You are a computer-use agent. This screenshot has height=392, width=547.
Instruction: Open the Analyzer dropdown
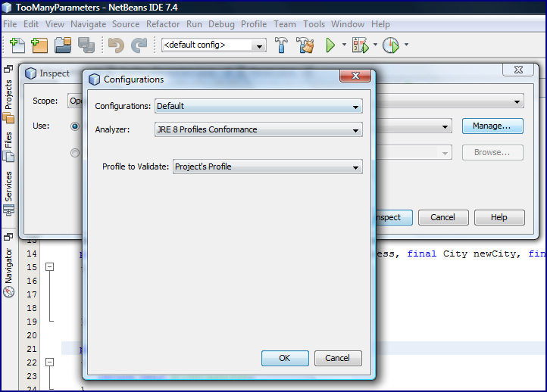[x=258, y=129]
